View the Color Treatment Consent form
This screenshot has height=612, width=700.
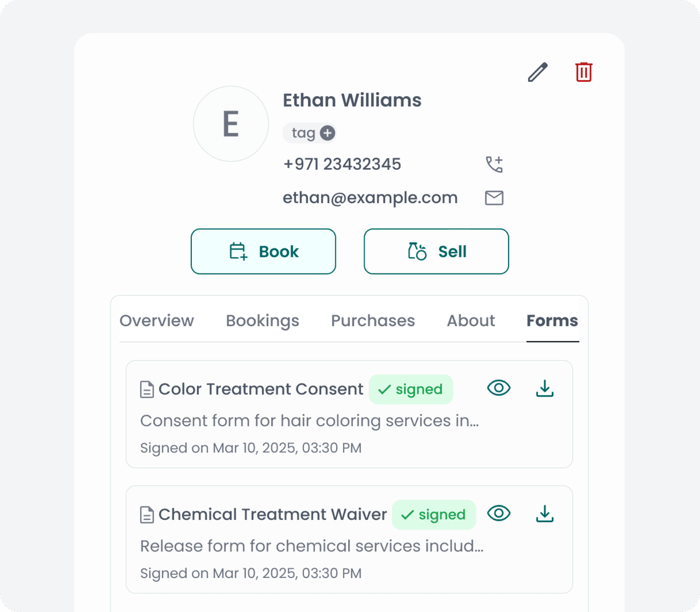[x=499, y=388]
